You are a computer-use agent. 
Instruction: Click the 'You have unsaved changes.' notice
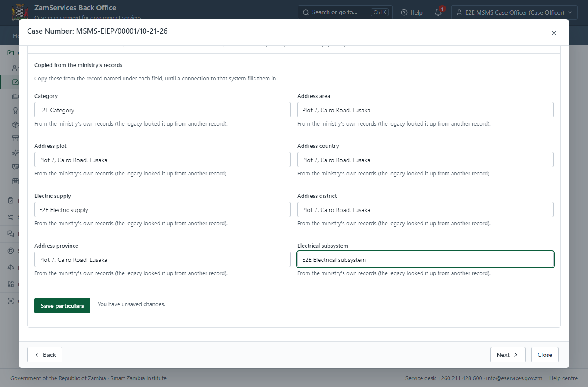pyautogui.click(x=131, y=304)
